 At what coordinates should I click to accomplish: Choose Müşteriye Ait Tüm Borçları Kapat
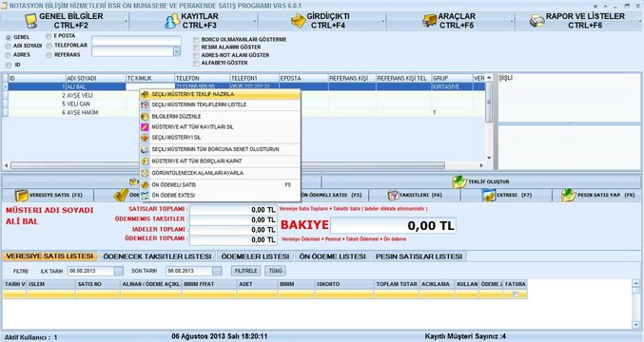click(220, 161)
